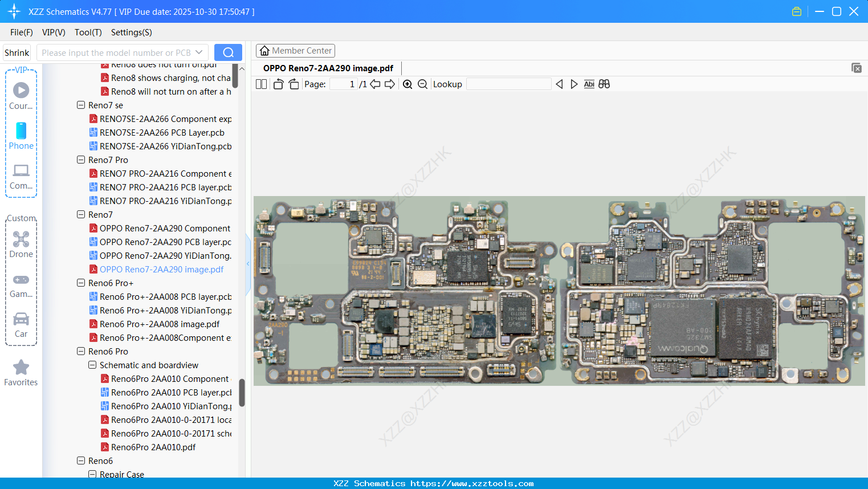Zoom in on the PDF
This screenshot has height=489, width=868.
click(407, 84)
